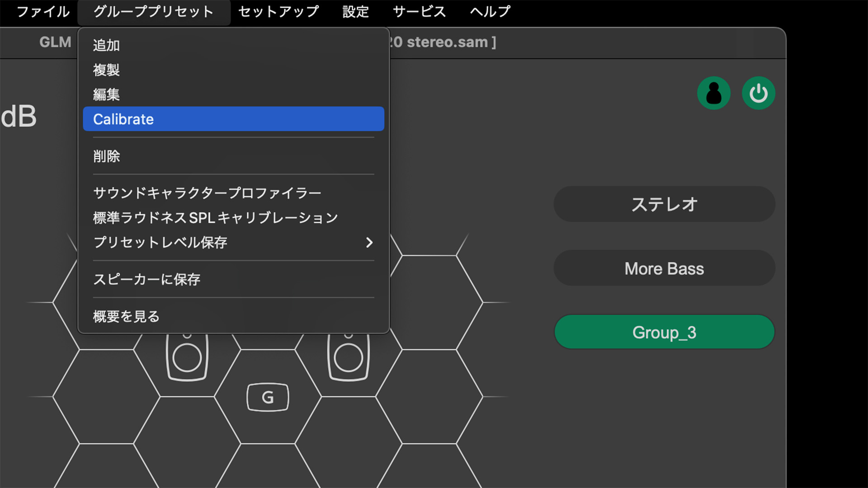Open サウンドキャラクタープロファイラー
This screenshot has height=488, width=868.
[207, 192]
